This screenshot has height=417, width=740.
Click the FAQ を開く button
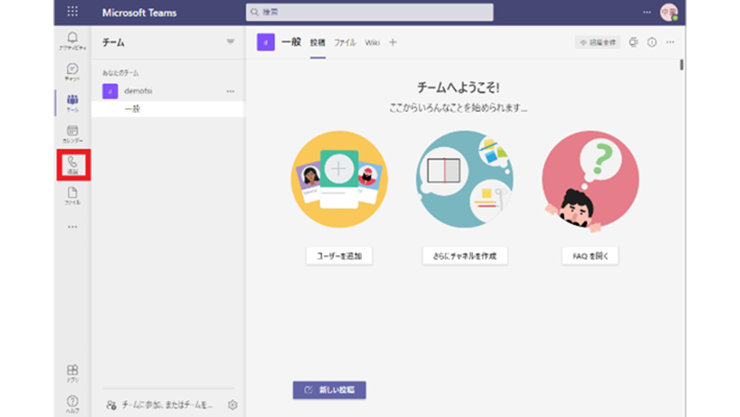[590, 256]
